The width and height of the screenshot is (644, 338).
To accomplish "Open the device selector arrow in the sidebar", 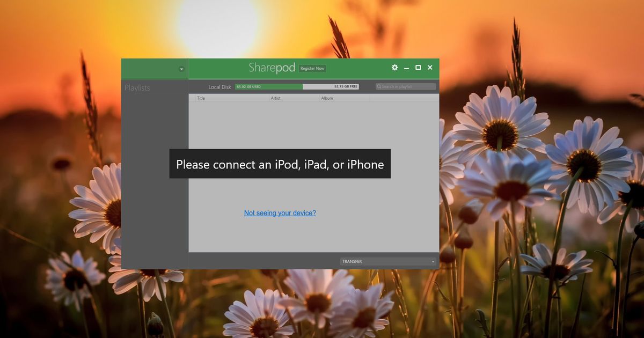I will 181,69.
